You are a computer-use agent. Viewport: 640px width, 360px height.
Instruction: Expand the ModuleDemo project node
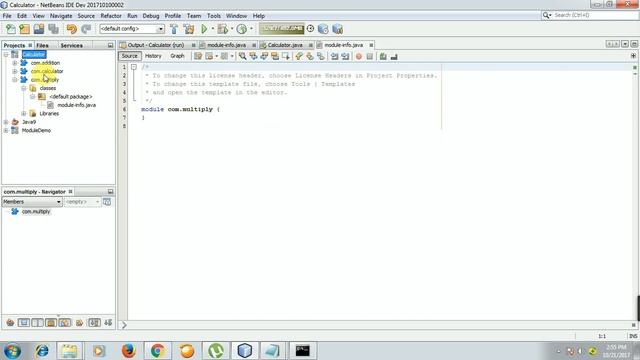tap(6, 131)
